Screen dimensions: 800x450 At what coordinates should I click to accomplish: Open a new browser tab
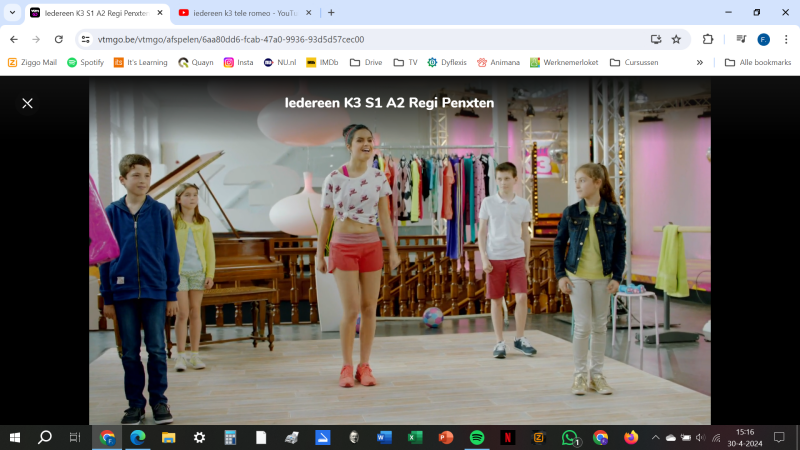pos(331,13)
